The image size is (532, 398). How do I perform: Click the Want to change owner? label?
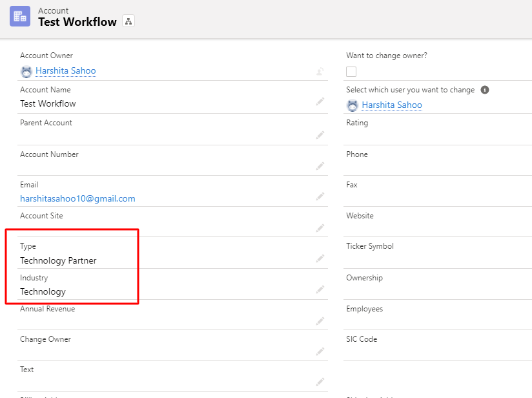point(387,56)
